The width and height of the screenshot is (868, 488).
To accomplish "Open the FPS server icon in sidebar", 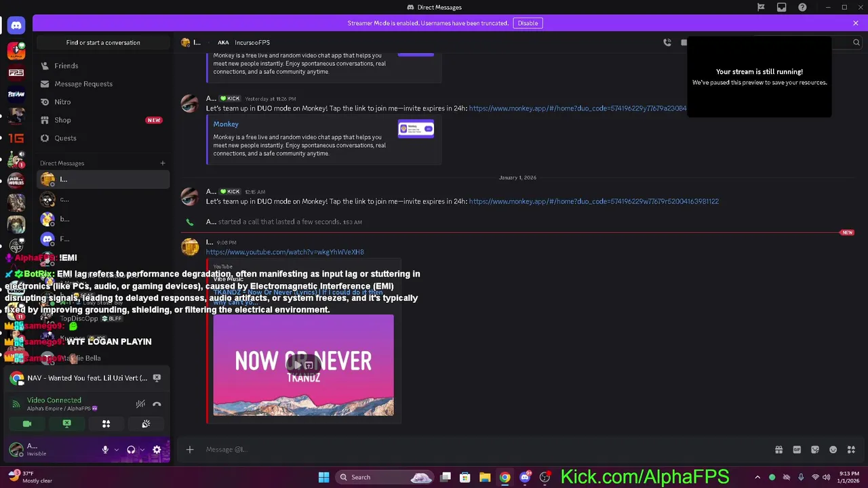I will (16, 73).
